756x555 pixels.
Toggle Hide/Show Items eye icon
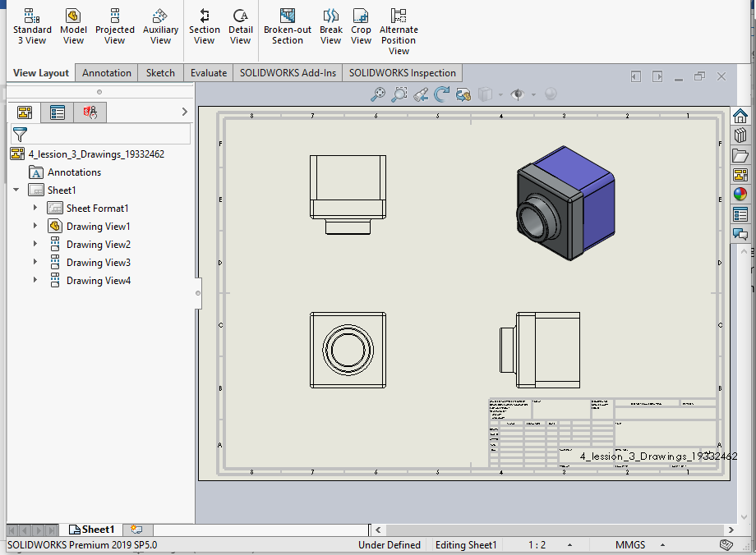click(x=517, y=94)
